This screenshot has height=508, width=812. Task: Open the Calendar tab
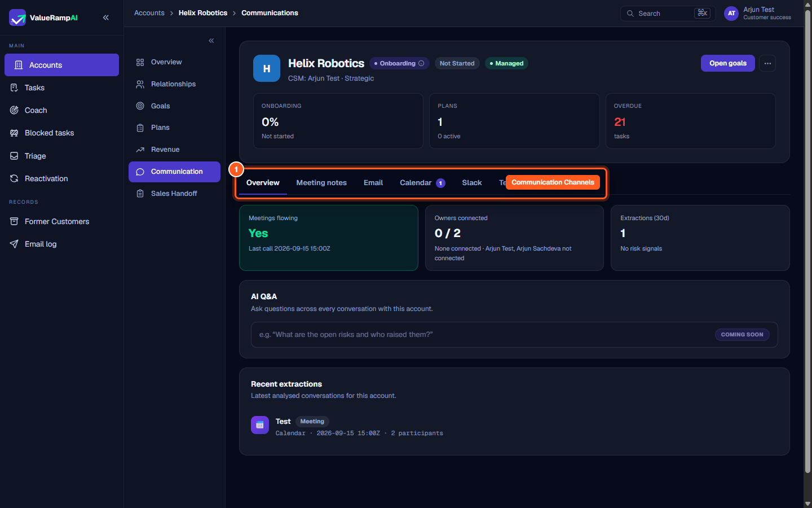click(x=422, y=183)
